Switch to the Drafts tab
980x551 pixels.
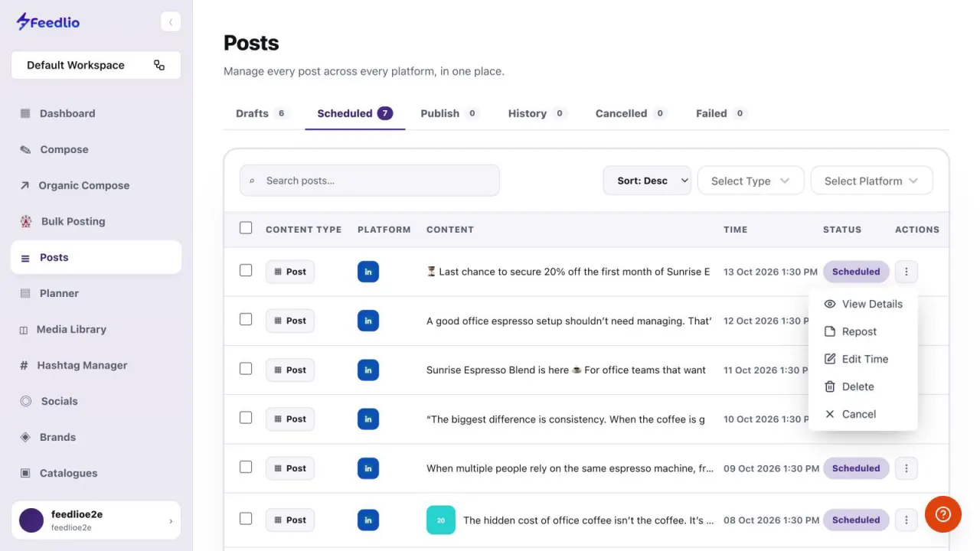[262, 113]
